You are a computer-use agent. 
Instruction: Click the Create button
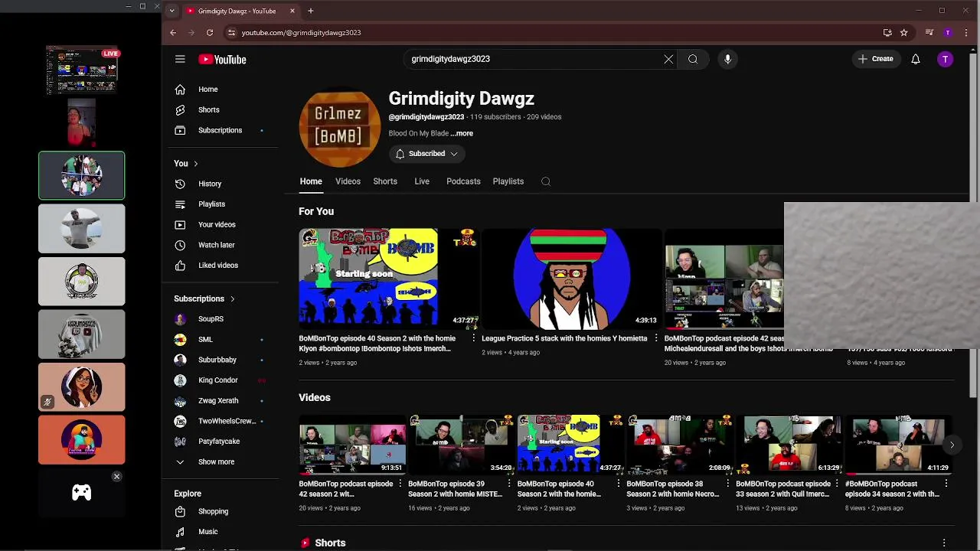(876, 59)
